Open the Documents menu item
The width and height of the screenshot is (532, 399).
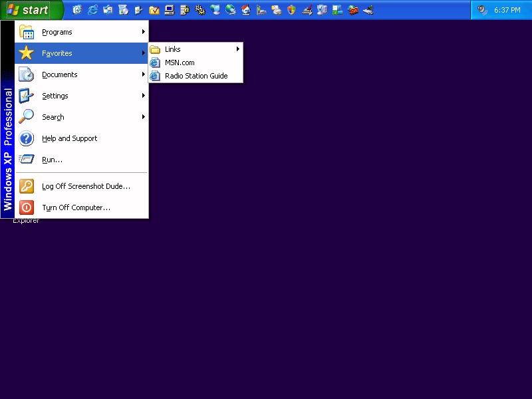tap(60, 74)
